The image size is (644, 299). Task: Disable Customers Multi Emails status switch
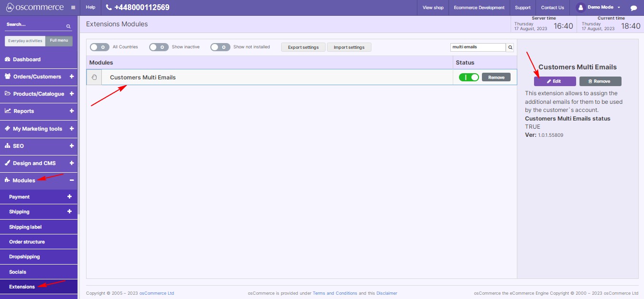click(469, 77)
